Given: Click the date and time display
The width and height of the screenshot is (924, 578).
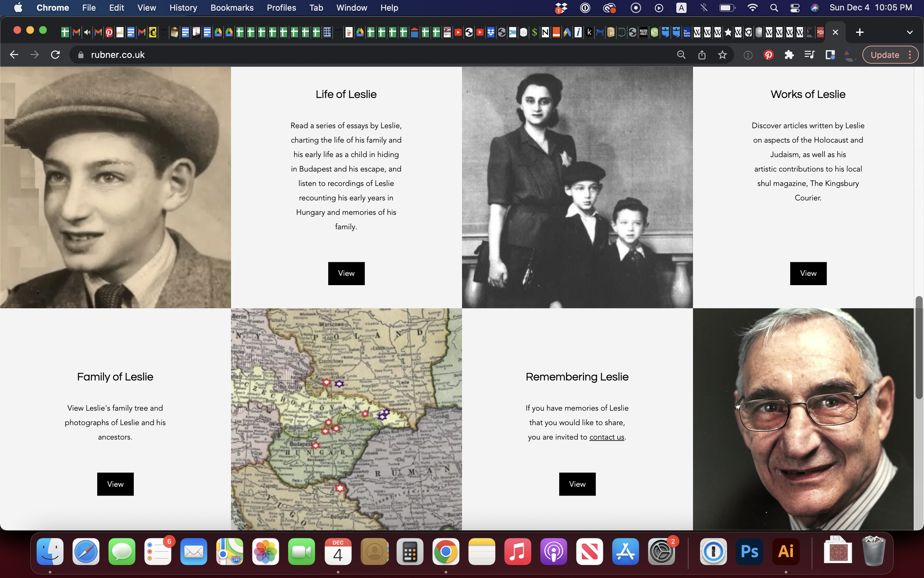Looking at the screenshot, I should 870,8.
